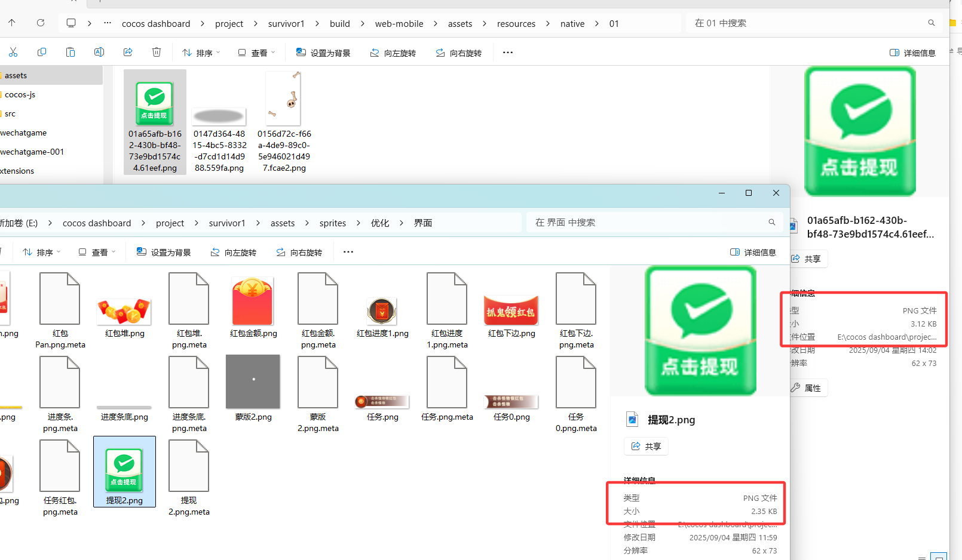The height and width of the screenshot is (560, 962).
Task: Select the 红包金额.png file
Action: (x=253, y=307)
